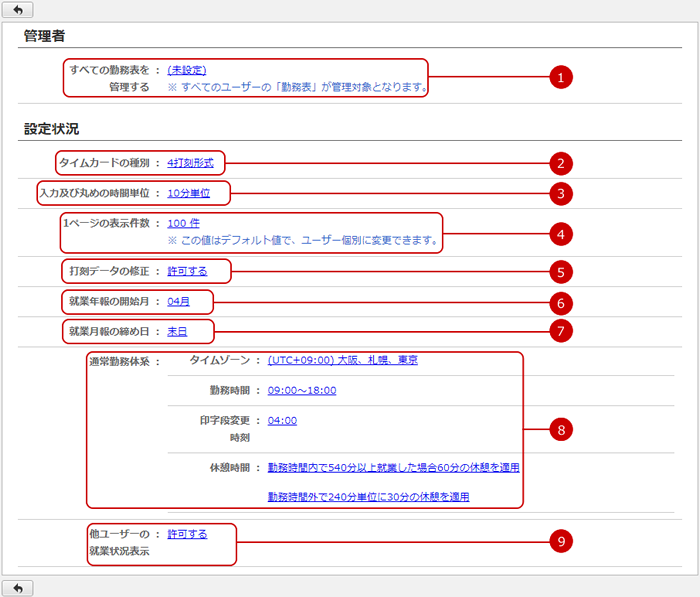Screen dimensions: 700x597
Task: Open the 4打刻形式 time card type link
Action: (191, 162)
